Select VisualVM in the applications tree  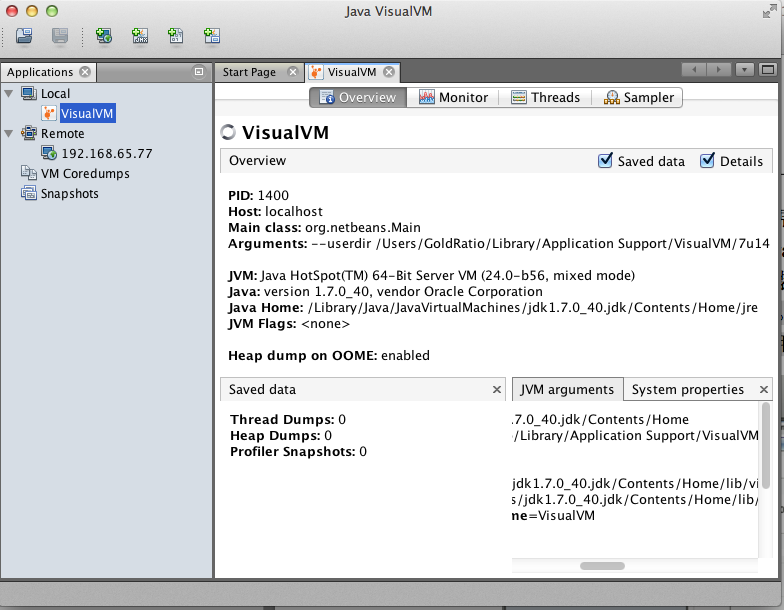87,114
